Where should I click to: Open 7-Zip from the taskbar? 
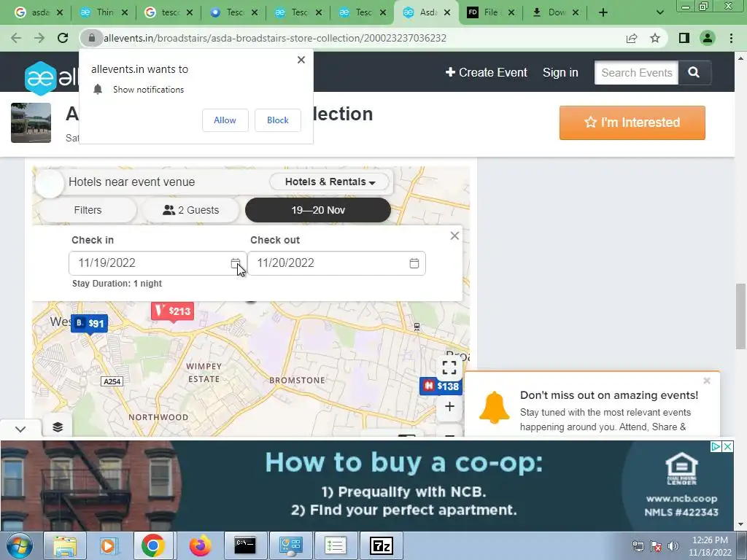[x=381, y=545]
